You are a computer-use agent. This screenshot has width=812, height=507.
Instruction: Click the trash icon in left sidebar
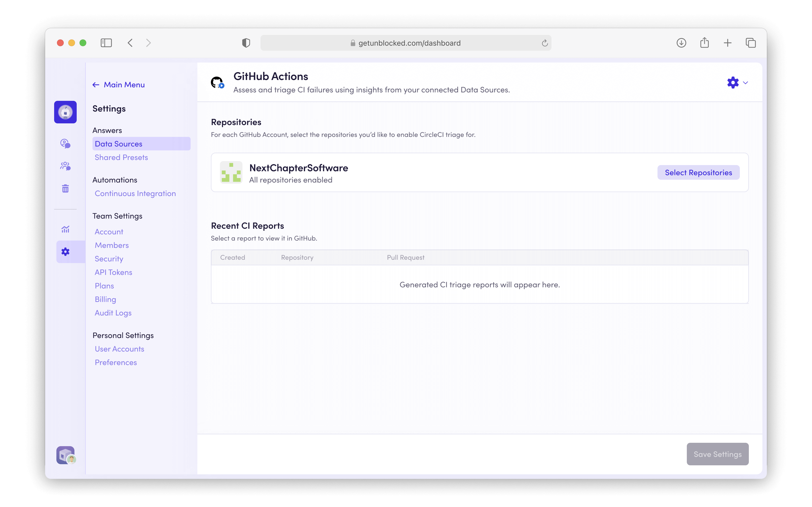coord(65,188)
